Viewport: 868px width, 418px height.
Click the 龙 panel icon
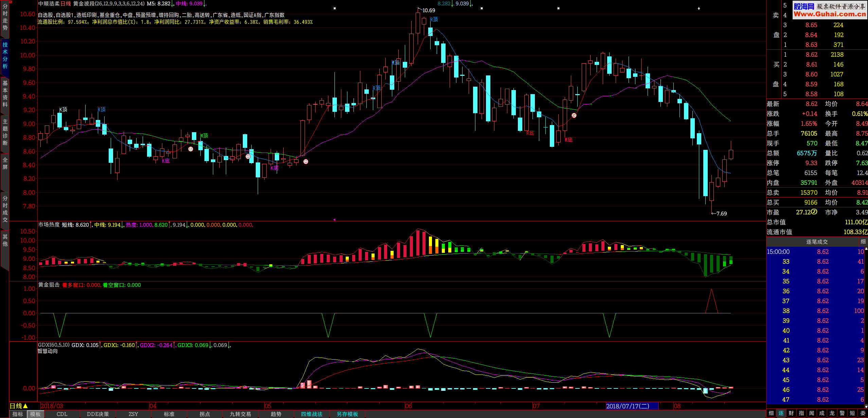pos(832,413)
